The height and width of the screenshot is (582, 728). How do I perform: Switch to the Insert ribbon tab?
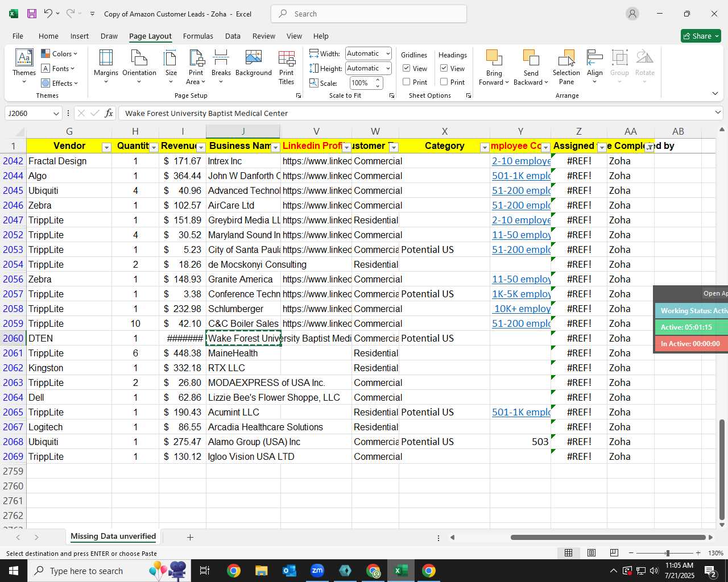79,36
